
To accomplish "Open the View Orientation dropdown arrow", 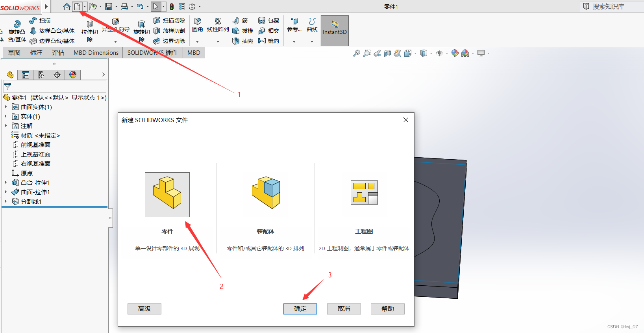I will 416,53.
